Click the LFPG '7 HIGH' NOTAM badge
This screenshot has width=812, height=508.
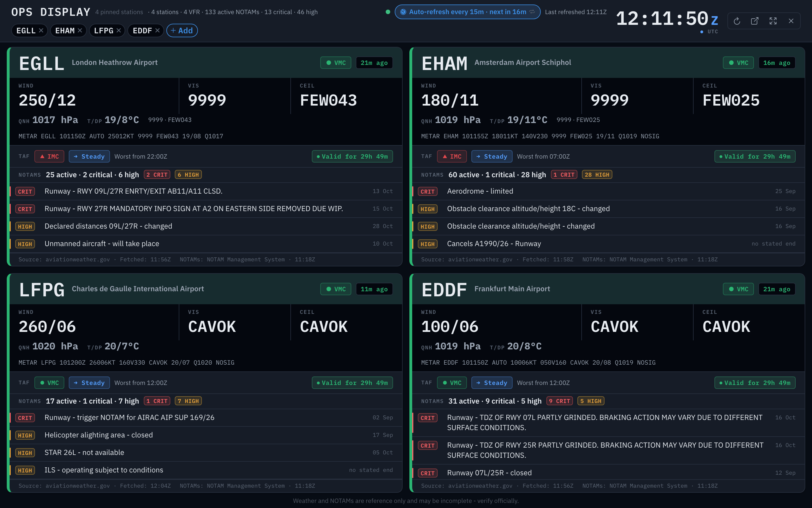(188, 401)
